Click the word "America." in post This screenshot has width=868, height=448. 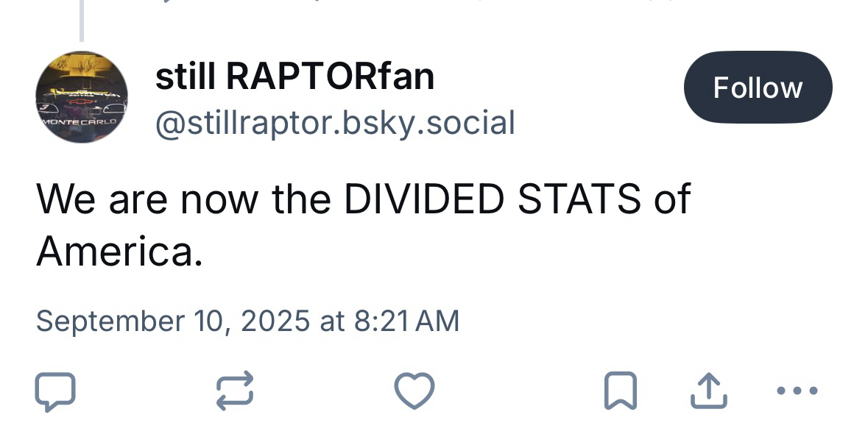pos(119,252)
